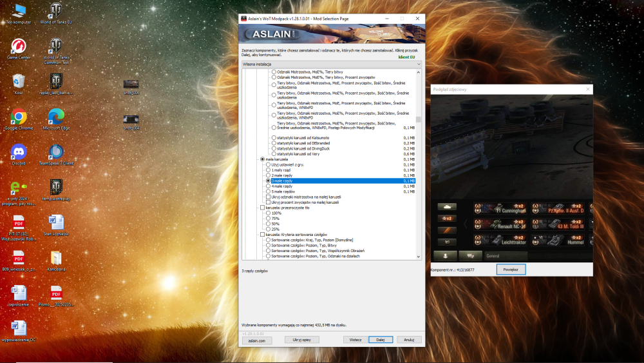Select 'statystyki karuzeli od Katsumoto' radio button

[x=274, y=138]
